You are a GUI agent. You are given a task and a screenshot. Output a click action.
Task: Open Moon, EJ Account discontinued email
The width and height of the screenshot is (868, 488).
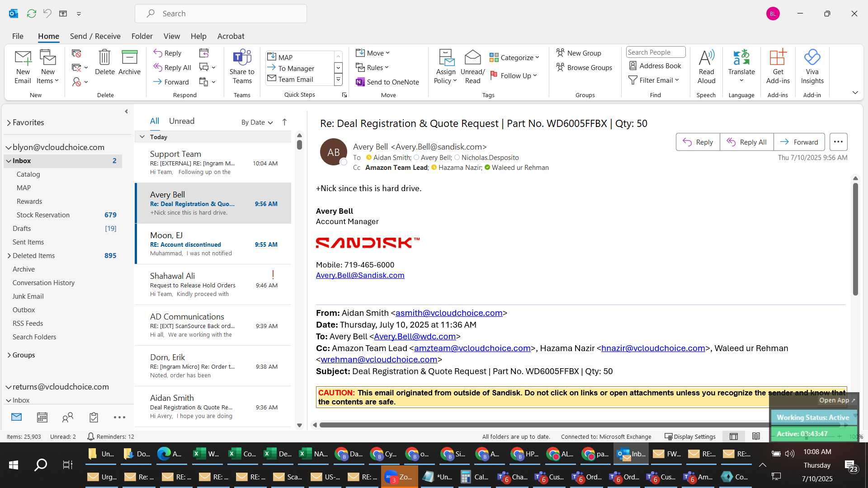213,244
